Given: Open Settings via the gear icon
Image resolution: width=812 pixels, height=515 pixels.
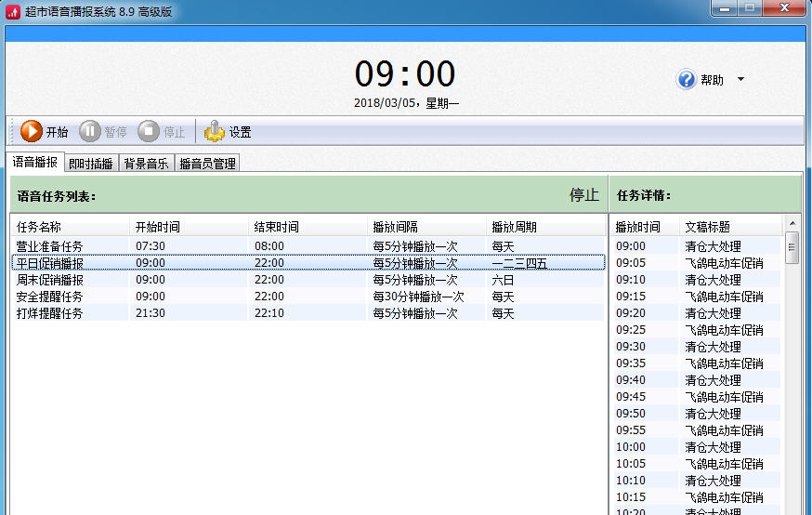Looking at the screenshot, I should click(215, 132).
